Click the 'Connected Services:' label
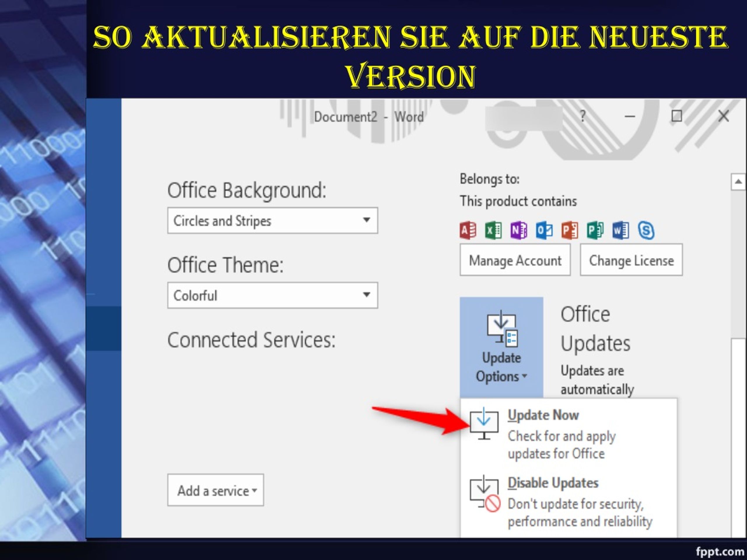The width and height of the screenshot is (747, 560). coord(252,340)
